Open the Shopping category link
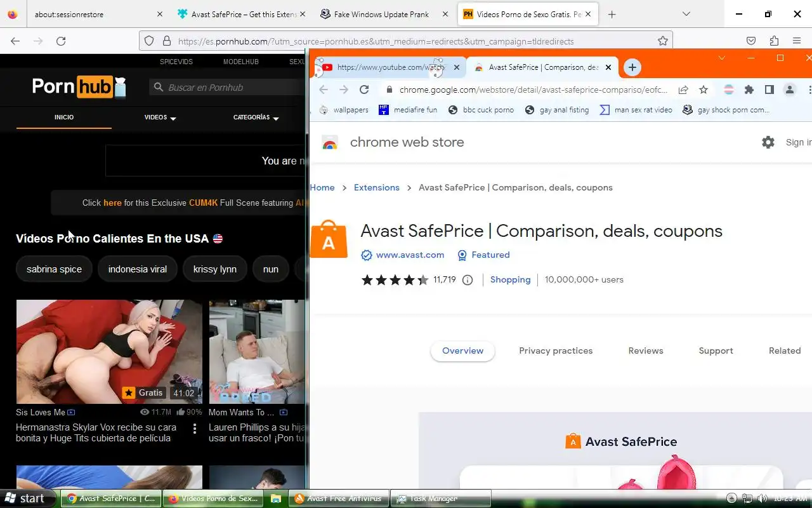 pyautogui.click(x=510, y=280)
